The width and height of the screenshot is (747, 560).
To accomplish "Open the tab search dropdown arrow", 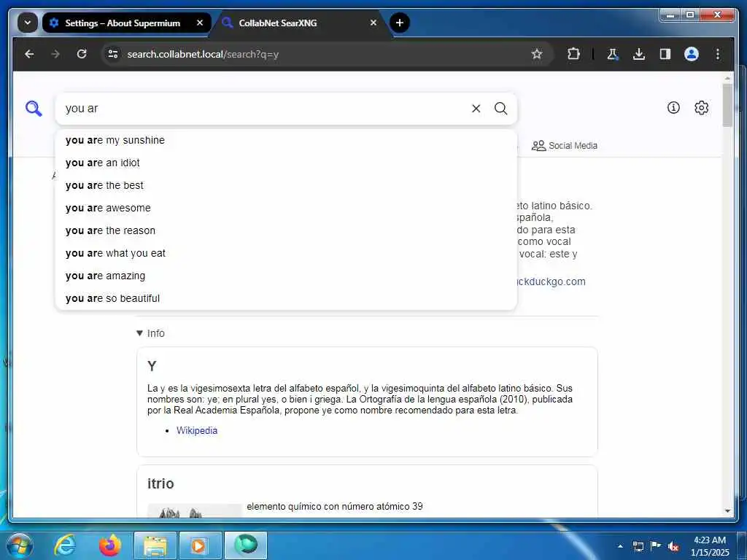I will (28, 23).
